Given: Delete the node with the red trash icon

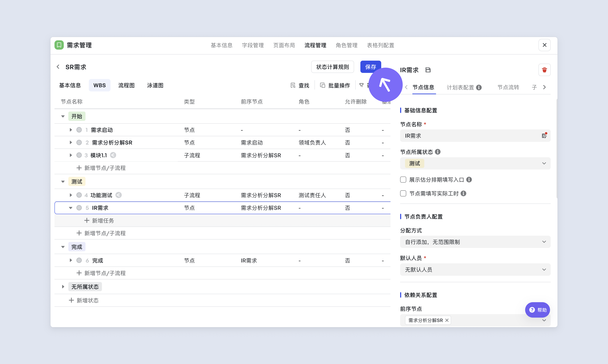Looking at the screenshot, I should pyautogui.click(x=544, y=70).
